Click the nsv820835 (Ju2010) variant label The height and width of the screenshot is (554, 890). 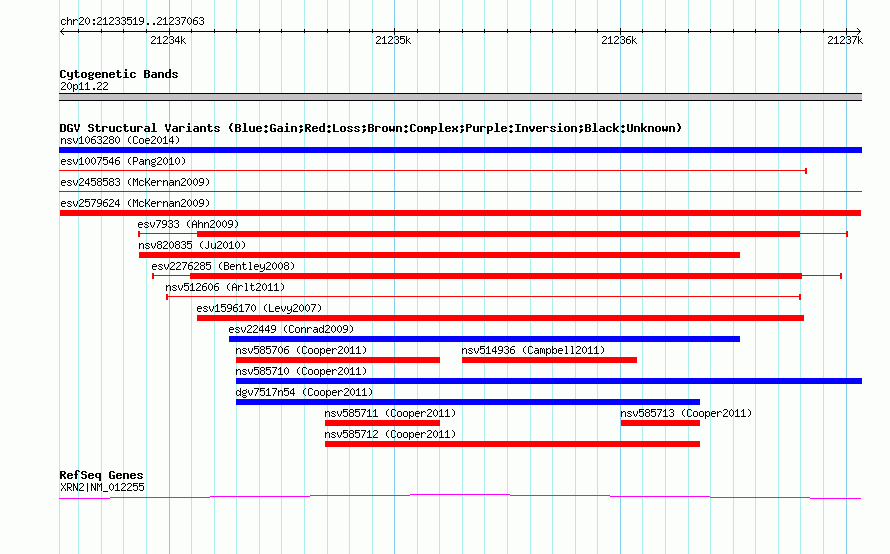(x=192, y=245)
